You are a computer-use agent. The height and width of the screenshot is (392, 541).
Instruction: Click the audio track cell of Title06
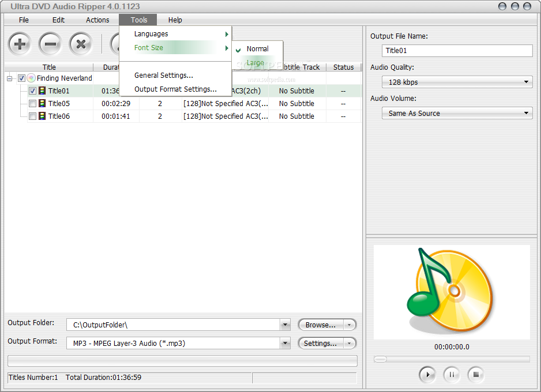[x=226, y=116]
